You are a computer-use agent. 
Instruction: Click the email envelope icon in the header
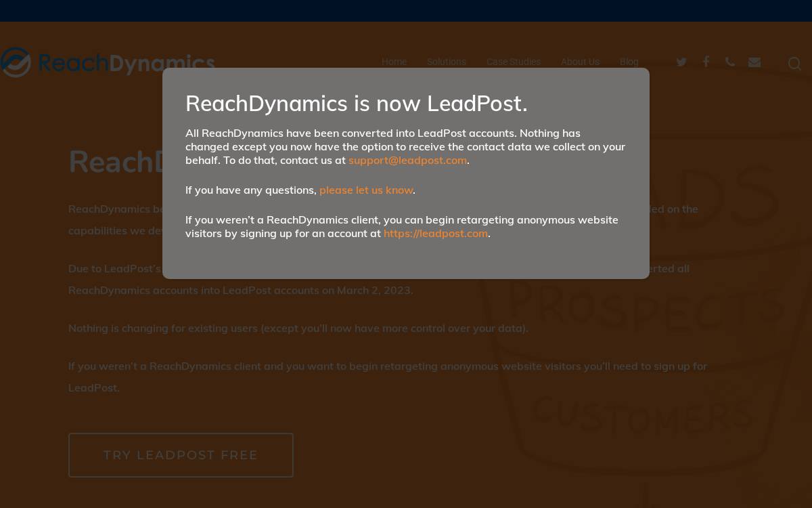(x=754, y=62)
